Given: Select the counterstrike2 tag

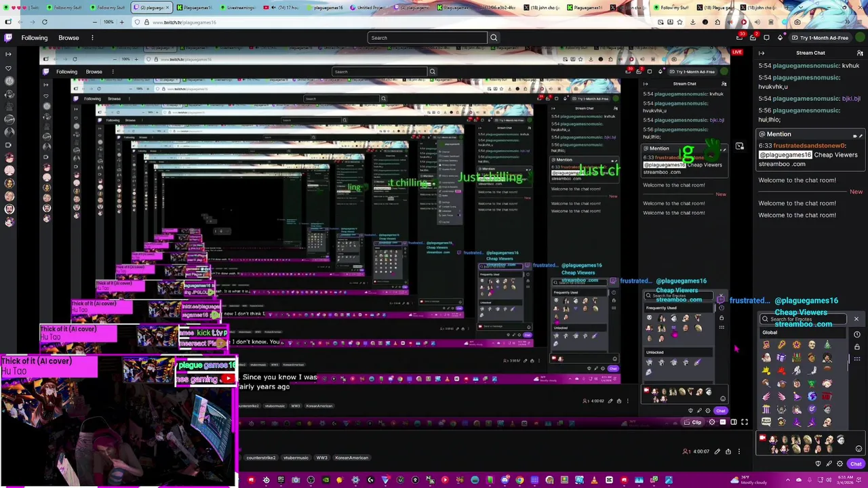Looking at the screenshot, I should click(260, 457).
